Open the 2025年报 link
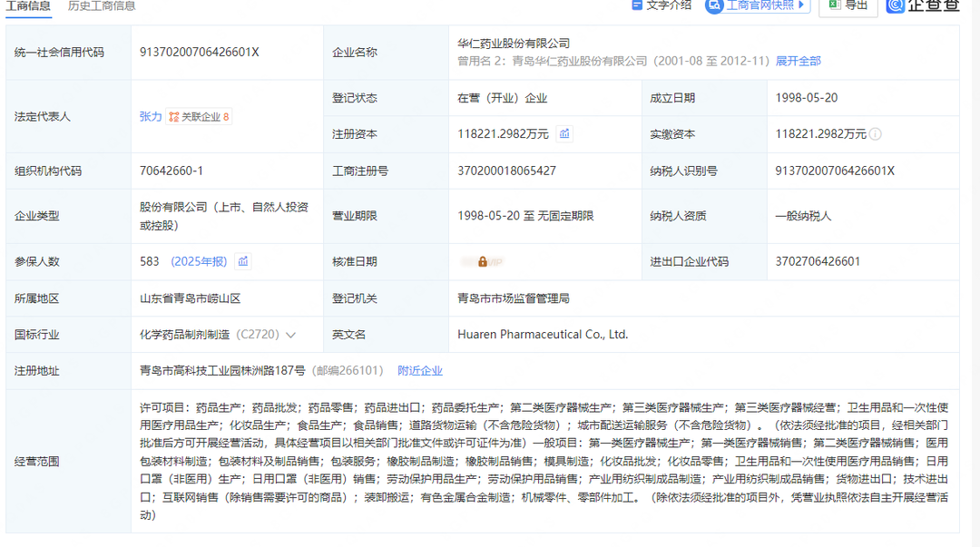This screenshot has width=980, height=547. pos(199,261)
